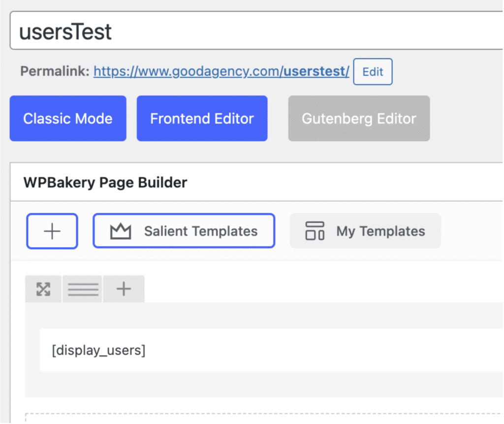Select the Salient Templates tab

(x=184, y=230)
